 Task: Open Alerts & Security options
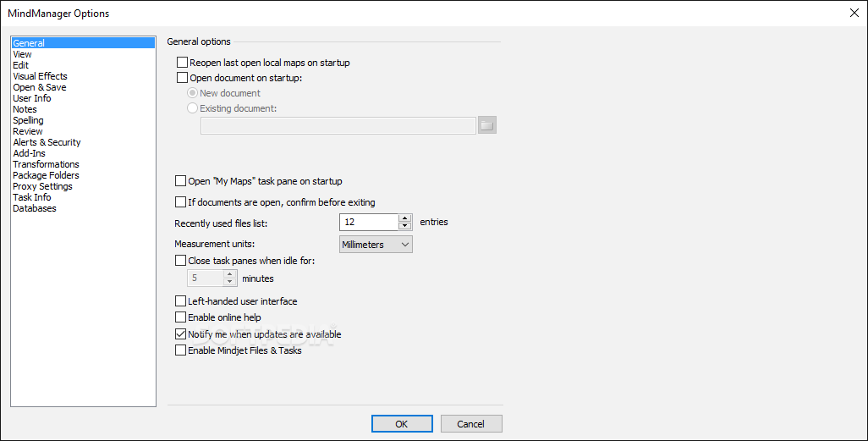84,142
